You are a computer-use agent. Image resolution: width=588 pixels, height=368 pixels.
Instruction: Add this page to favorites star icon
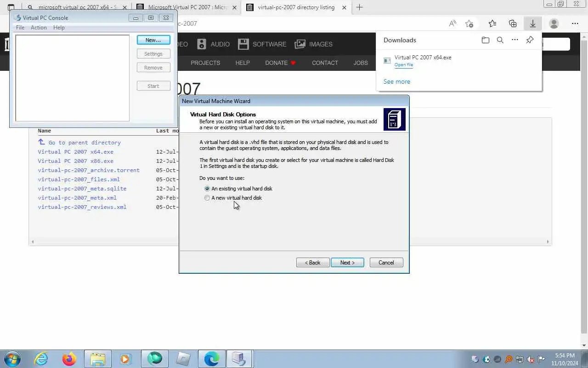tap(469, 23)
